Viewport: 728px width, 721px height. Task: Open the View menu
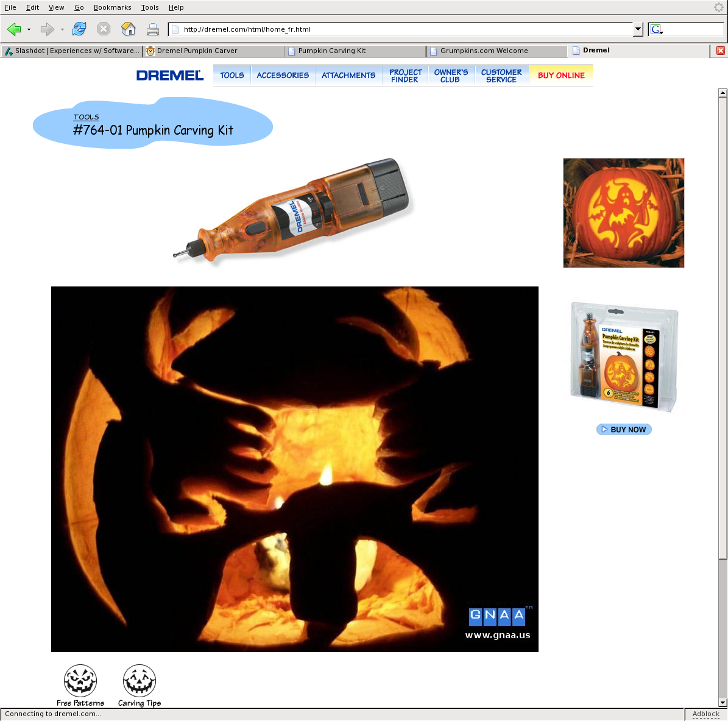[x=56, y=7]
